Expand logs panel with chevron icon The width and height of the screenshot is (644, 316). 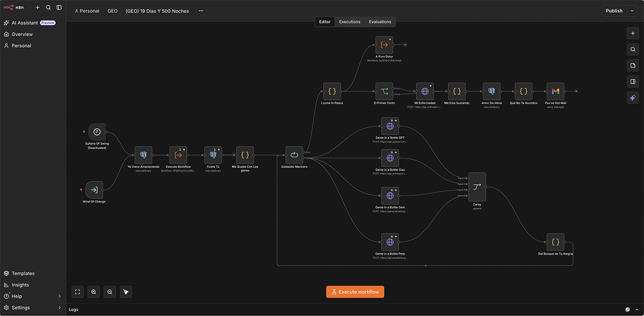[636, 310]
